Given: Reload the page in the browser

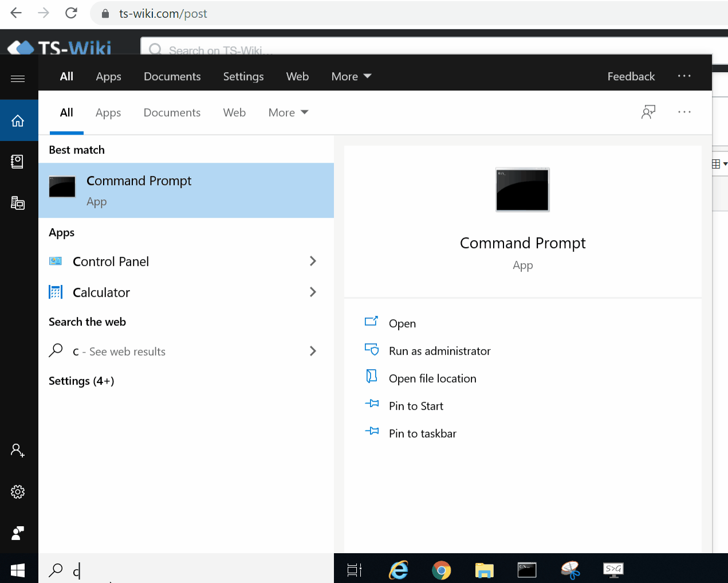Looking at the screenshot, I should point(71,13).
